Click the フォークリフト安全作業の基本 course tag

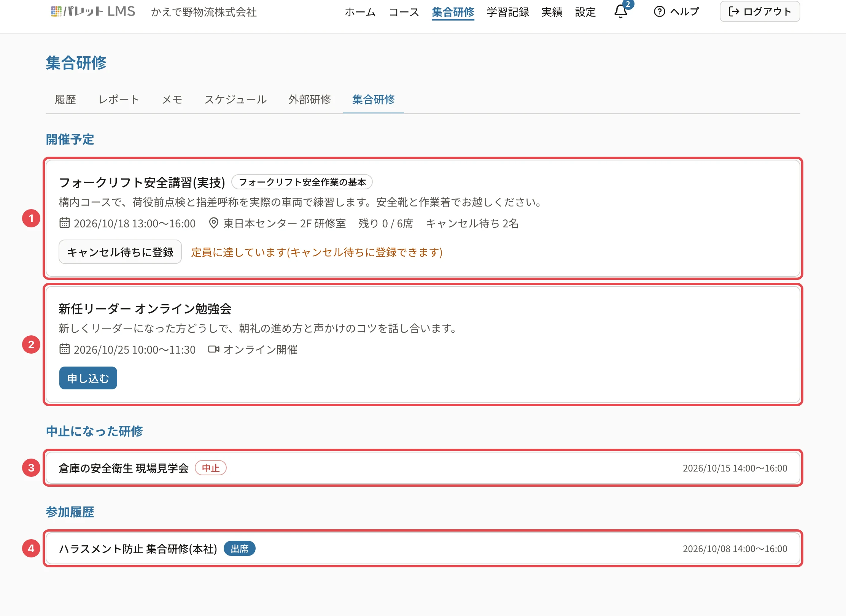click(x=302, y=182)
